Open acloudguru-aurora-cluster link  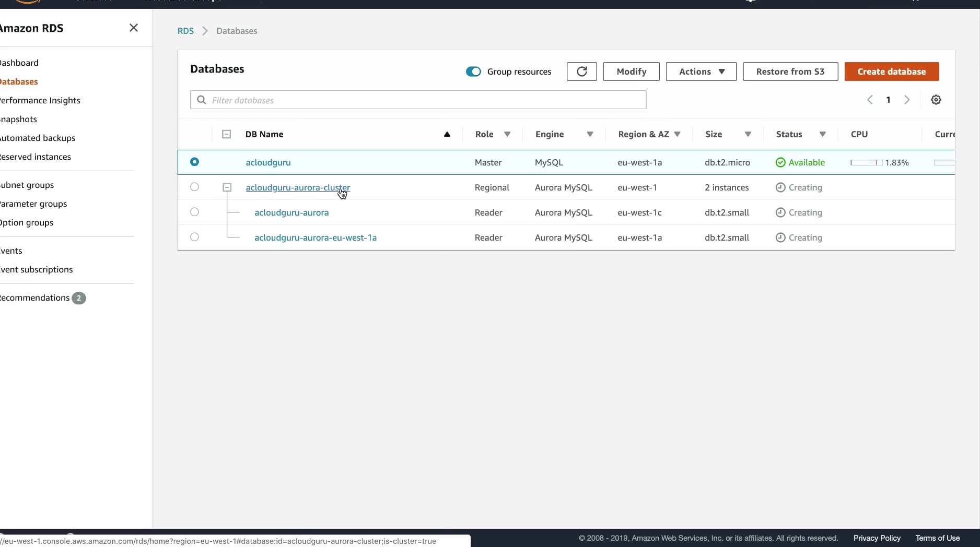click(x=298, y=187)
